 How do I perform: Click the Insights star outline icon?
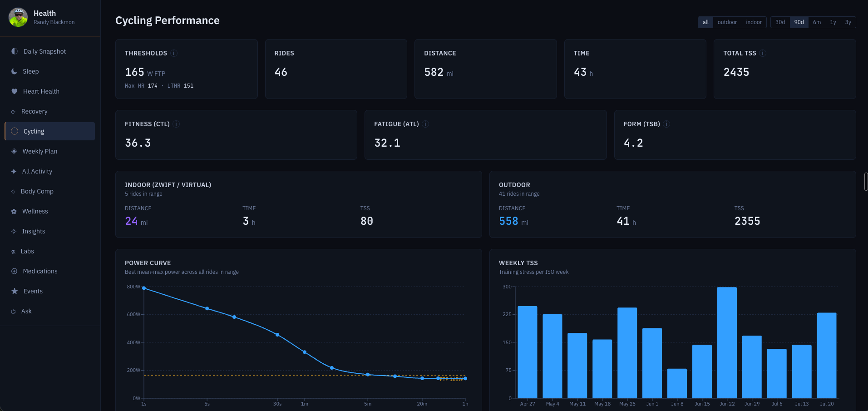click(x=14, y=231)
